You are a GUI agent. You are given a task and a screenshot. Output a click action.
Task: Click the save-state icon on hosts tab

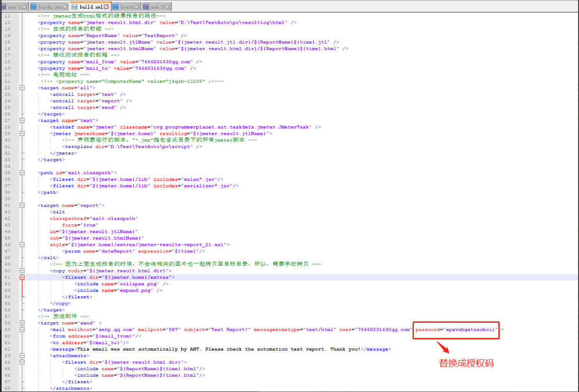tap(115, 7)
